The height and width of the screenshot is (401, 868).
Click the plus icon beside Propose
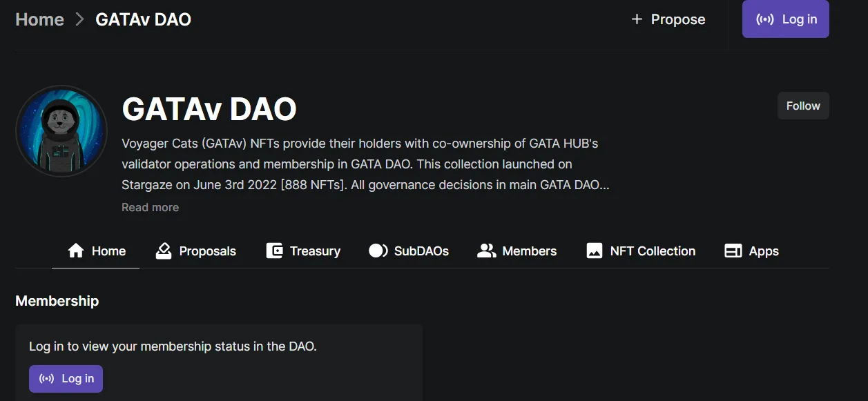(x=637, y=19)
